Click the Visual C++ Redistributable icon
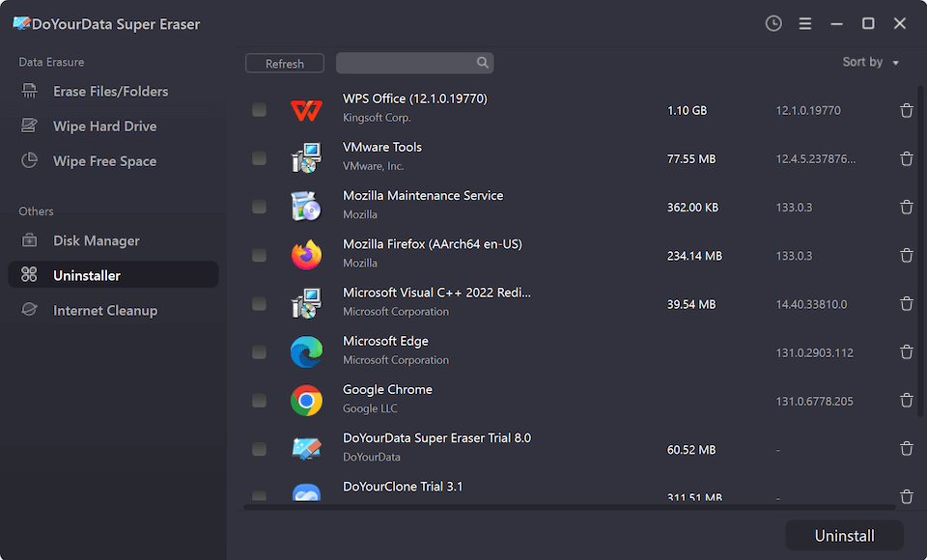 click(x=306, y=303)
